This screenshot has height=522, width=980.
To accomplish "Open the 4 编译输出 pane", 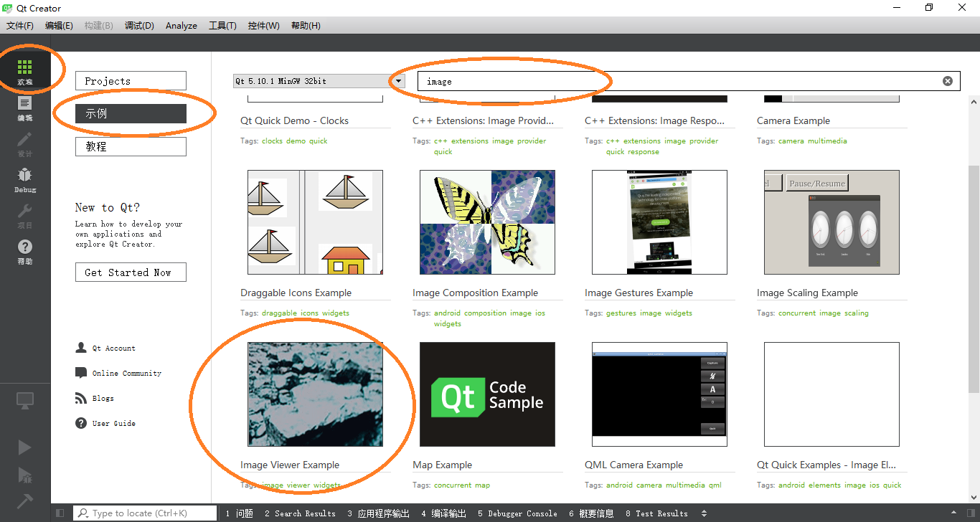I will tap(443, 513).
